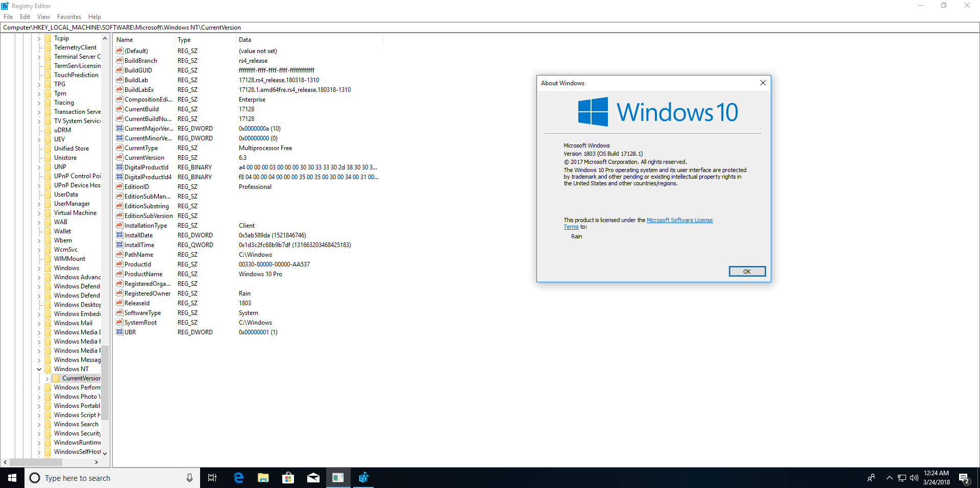This screenshot has height=488, width=980.
Task: Select the EditionID value row
Action: tap(248, 186)
